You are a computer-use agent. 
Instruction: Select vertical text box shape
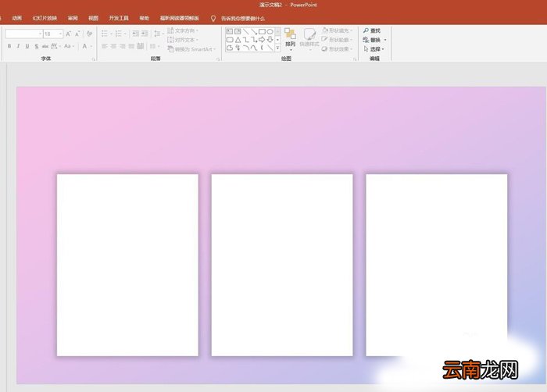[238, 31]
